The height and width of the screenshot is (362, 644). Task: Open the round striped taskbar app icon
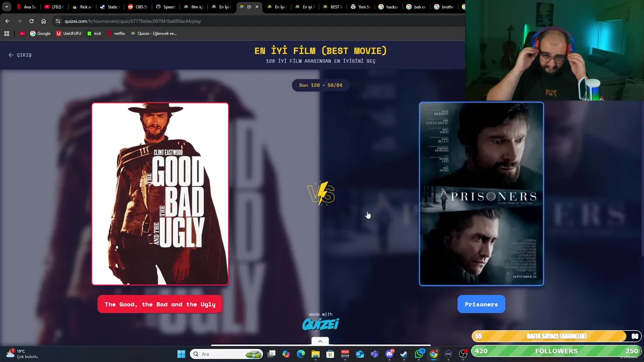coord(448,354)
